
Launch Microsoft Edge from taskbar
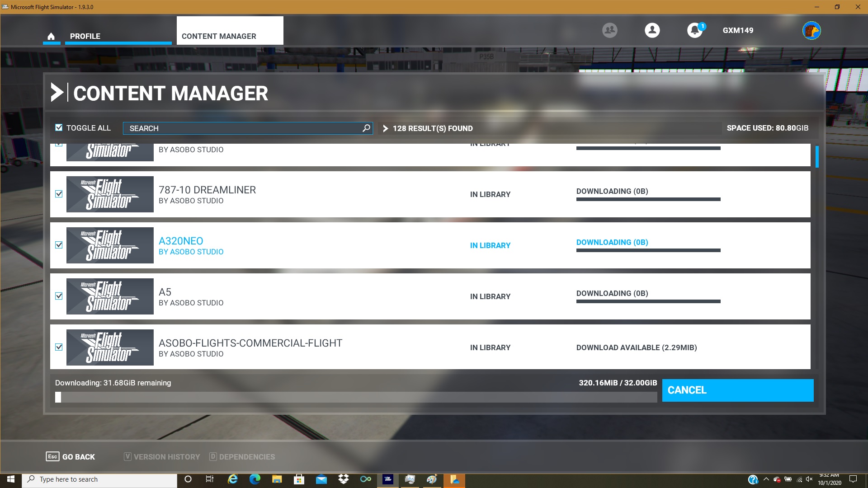(255, 479)
